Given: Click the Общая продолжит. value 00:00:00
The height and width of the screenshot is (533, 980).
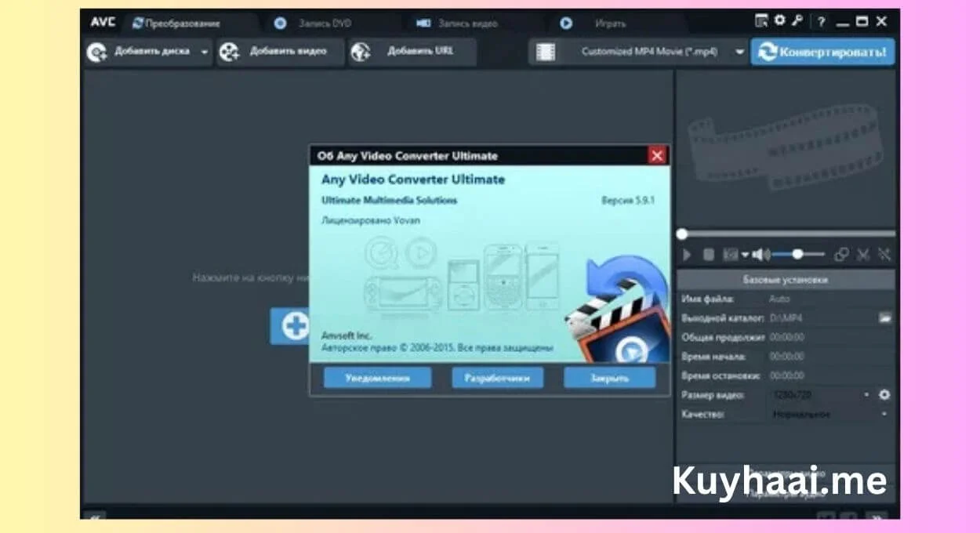Looking at the screenshot, I should [x=786, y=337].
